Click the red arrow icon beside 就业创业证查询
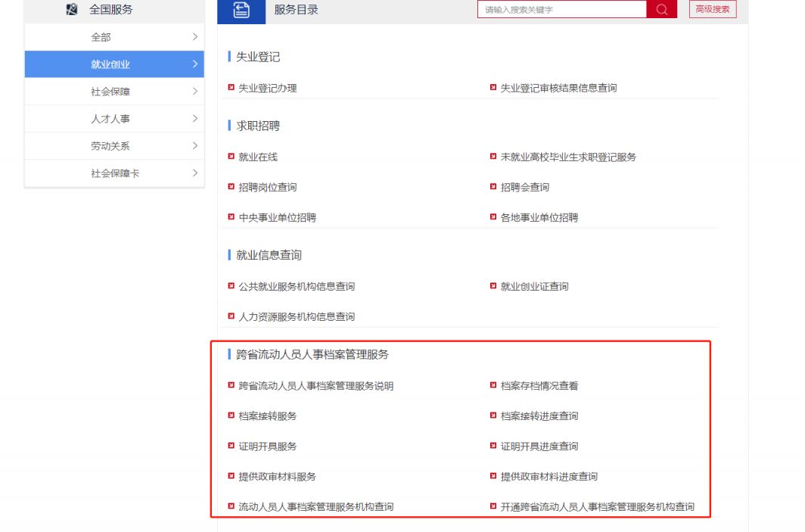805x532 pixels. pyautogui.click(x=493, y=286)
